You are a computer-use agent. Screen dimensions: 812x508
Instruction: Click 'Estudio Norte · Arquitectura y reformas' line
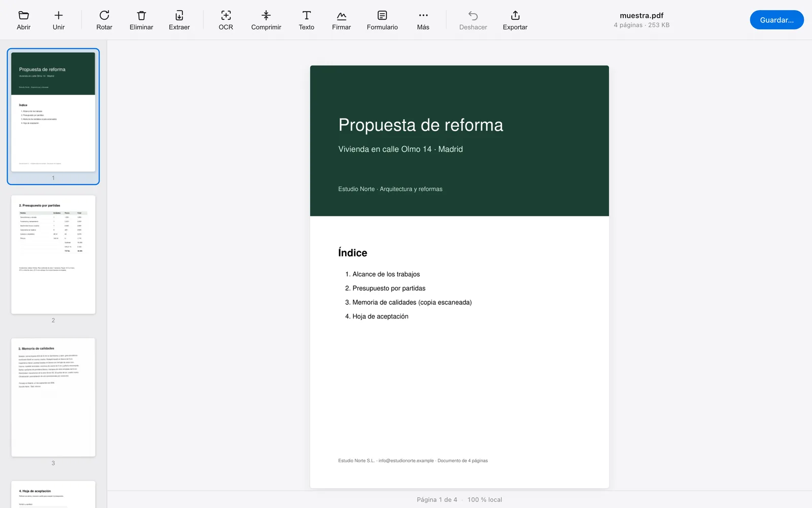(390, 189)
